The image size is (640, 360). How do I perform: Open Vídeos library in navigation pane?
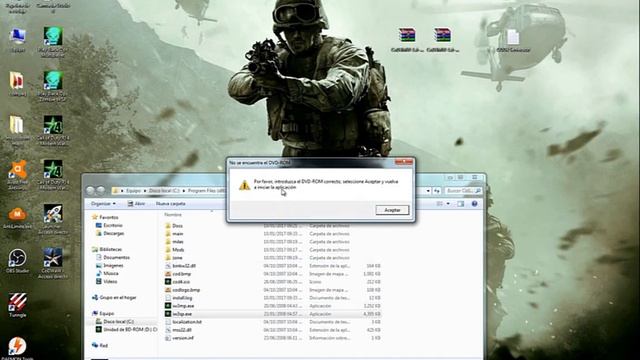click(x=107, y=282)
